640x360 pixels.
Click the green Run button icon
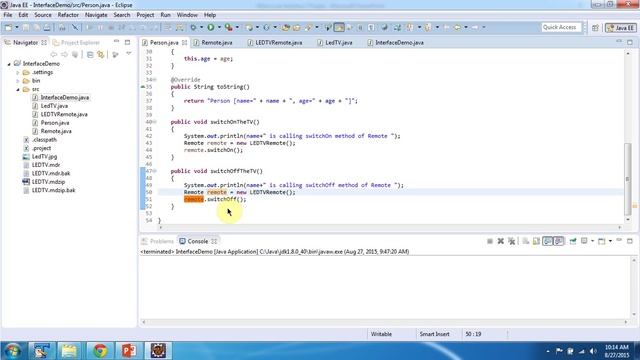coord(211,27)
